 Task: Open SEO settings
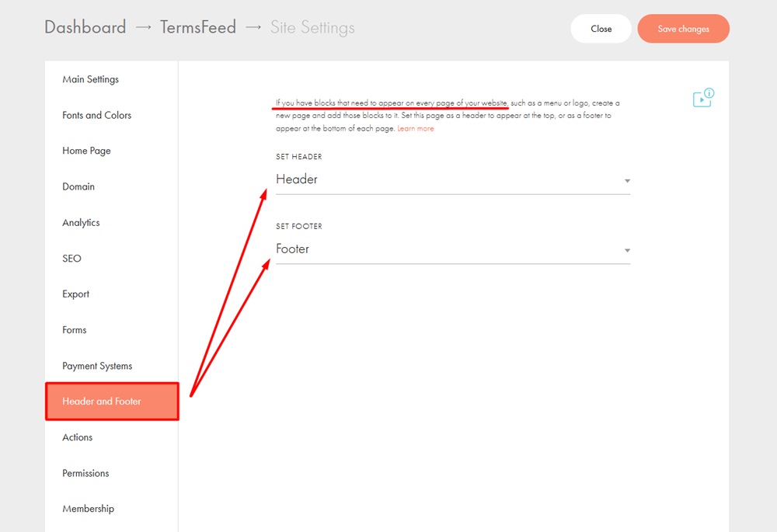pos(71,259)
